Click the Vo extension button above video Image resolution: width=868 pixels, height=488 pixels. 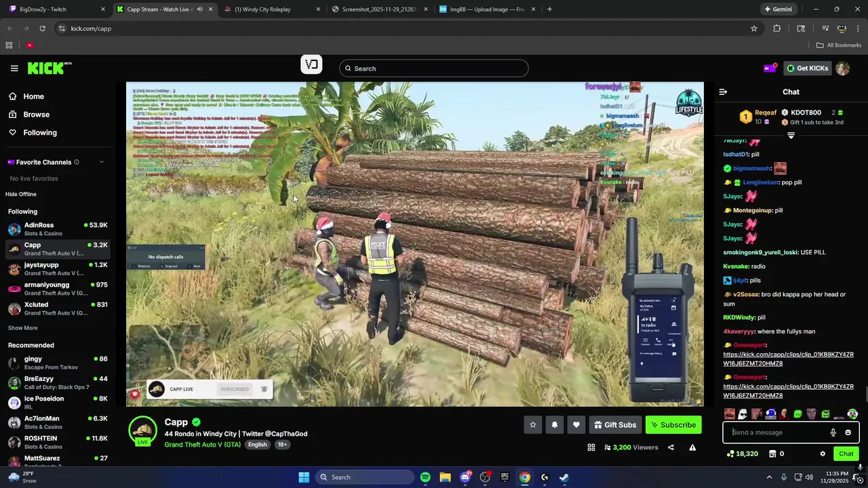(x=311, y=65)
